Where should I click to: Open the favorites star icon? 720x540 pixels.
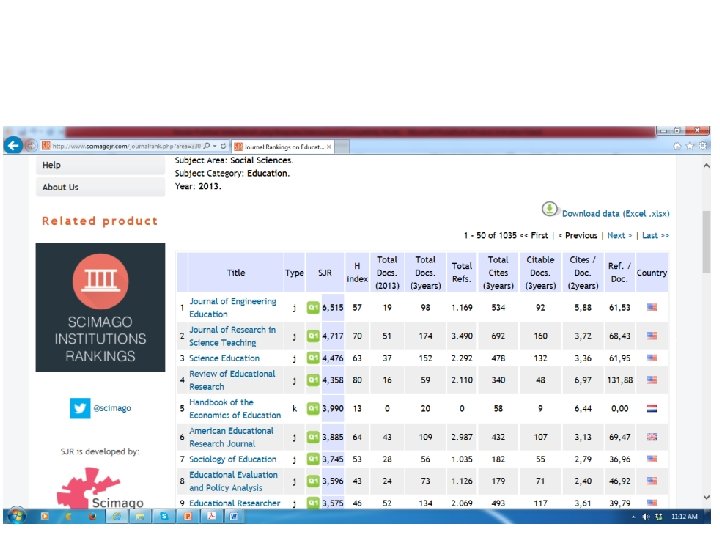click(690, 146)
